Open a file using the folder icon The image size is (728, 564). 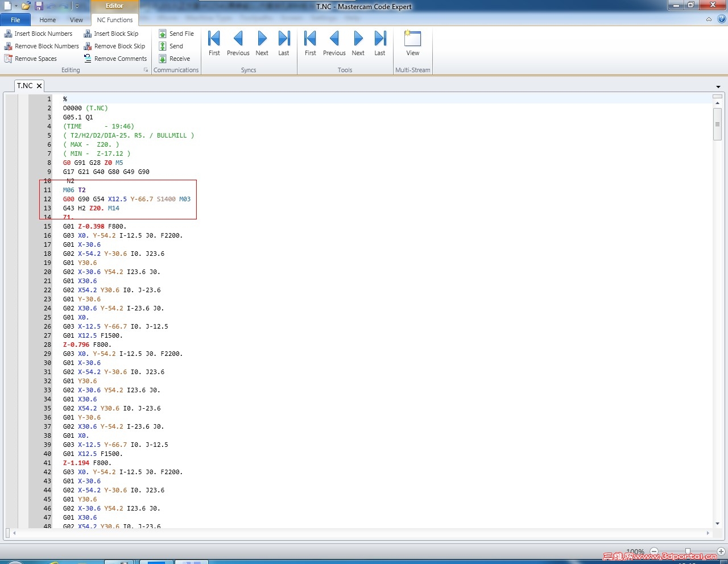[x=26, y=6]
